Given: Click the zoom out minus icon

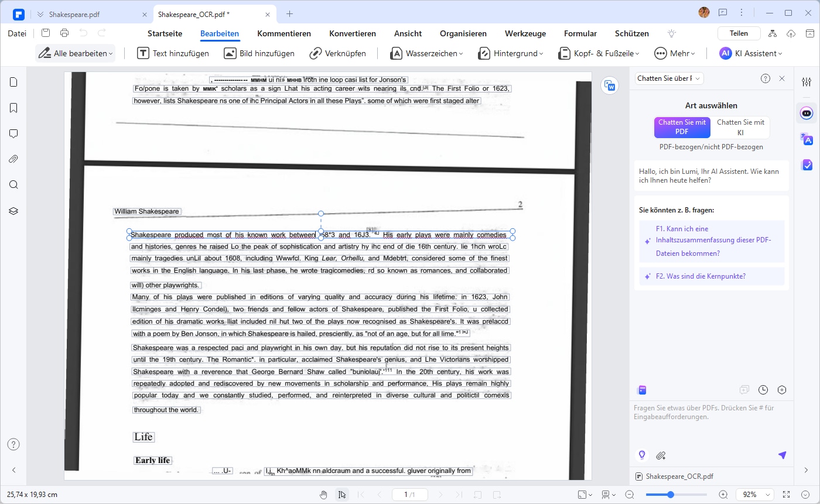Looking at the screenshot, I should tap(630, 495).
